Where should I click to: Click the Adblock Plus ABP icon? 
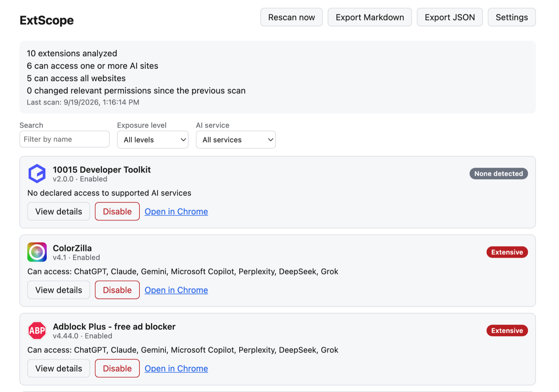(x=37, y=331)
